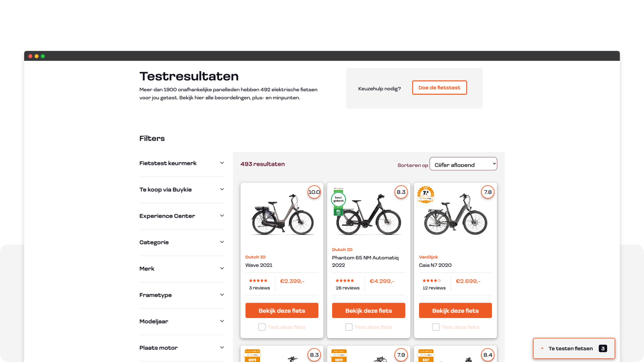Toggle 'Test deze fiets' checkbox on Wave 2021

click(x=262, y=327)
